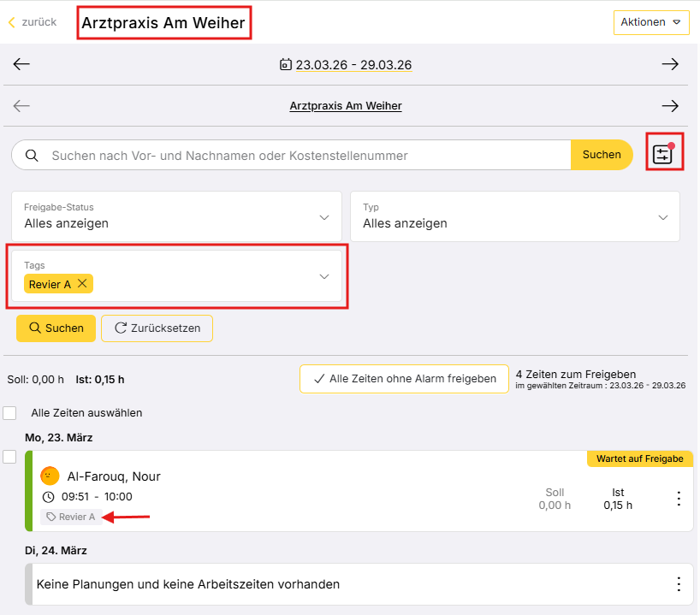
Task: Remove the Revier A tag filter
Action: [82, 284]
